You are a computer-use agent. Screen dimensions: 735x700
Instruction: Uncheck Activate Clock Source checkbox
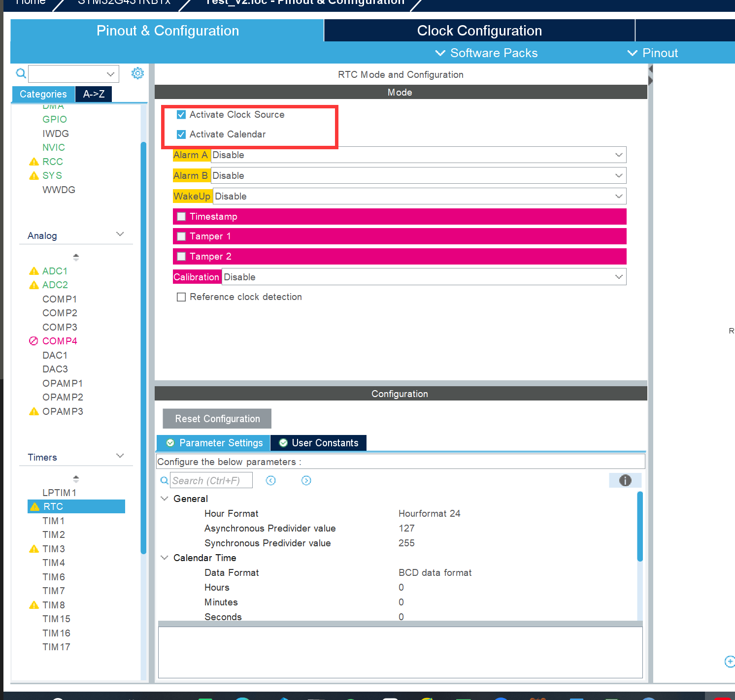tap(181, 115)
